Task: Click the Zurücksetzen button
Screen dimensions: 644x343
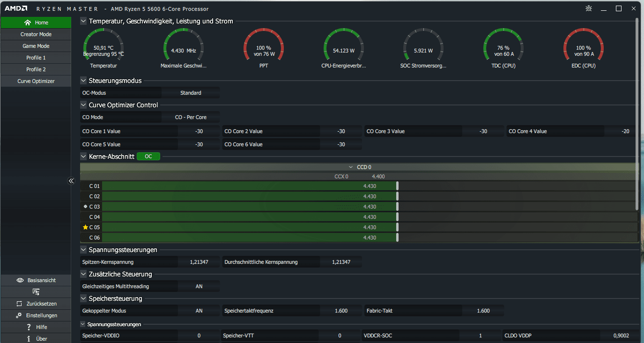Action: [36, 304]
